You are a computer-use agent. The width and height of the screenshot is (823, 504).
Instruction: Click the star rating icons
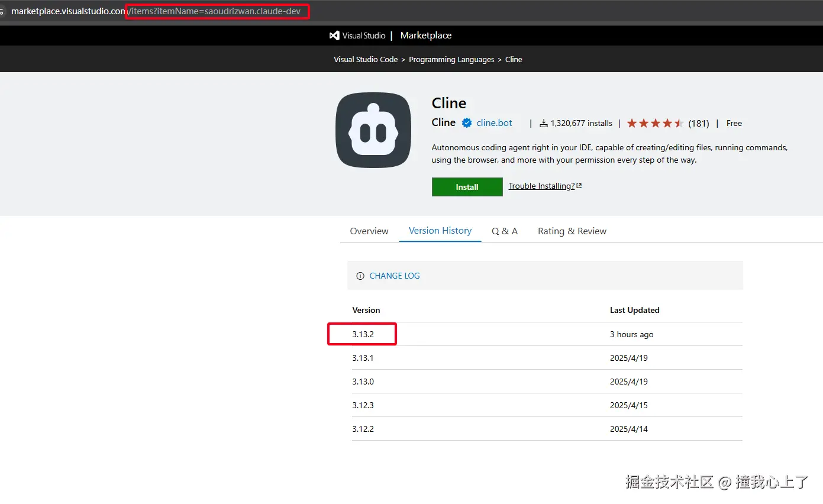(x=655, y=123)
